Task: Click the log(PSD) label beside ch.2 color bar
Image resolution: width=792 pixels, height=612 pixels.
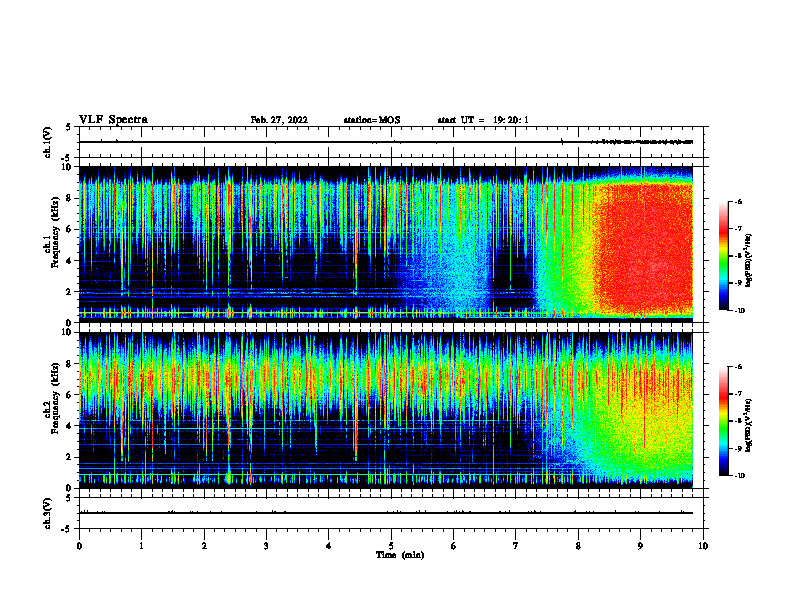Action: coord(749,426)
